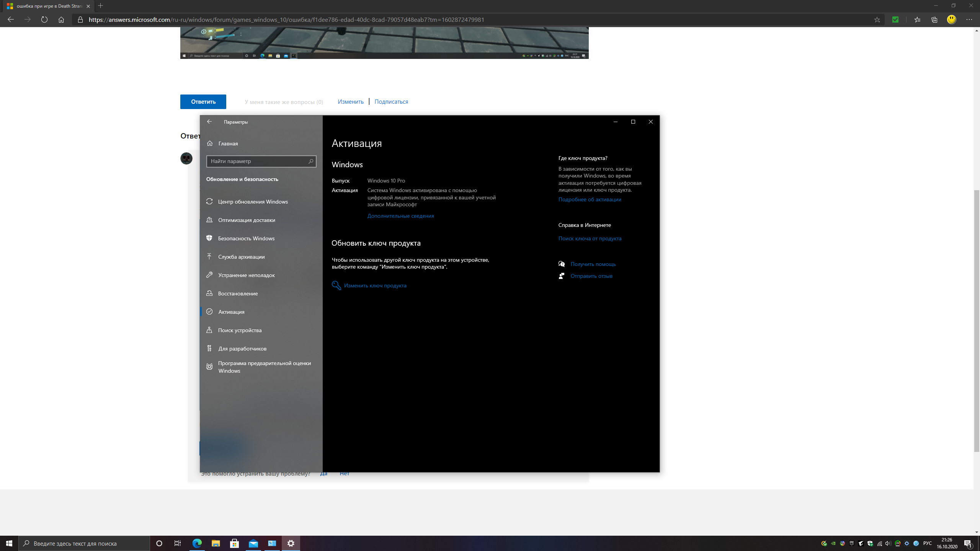Open the network Wi-Fi tray icon
The width and height of the screenshot is (980, 551).
879,543
